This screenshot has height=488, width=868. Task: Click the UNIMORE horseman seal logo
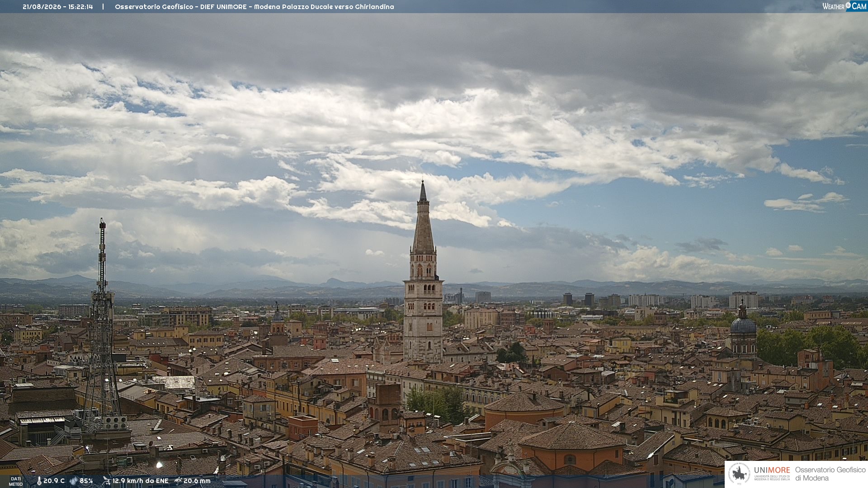point(739,474)
